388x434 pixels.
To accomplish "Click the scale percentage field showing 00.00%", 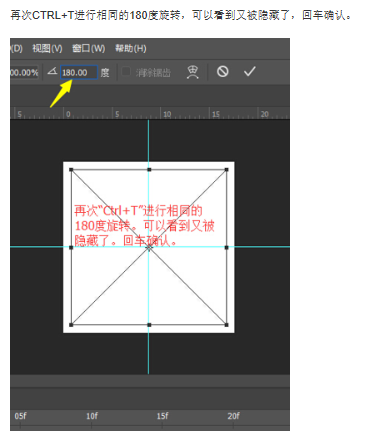I will coord(24,73).
